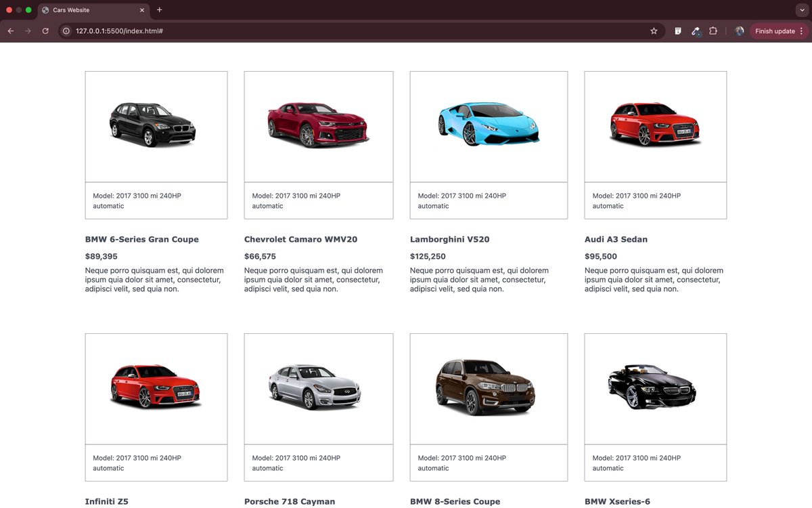
Task: Go back using browser back arrow
Action: (x=11, y=31)
